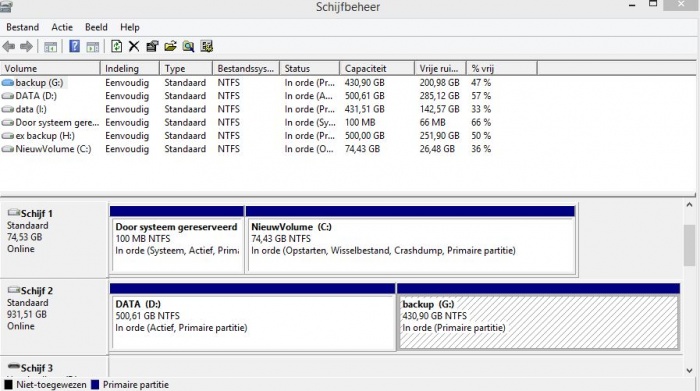Click the backup (G:) volume icon
The width and height of the screenshot is (700, 391).
click(8, 83)
